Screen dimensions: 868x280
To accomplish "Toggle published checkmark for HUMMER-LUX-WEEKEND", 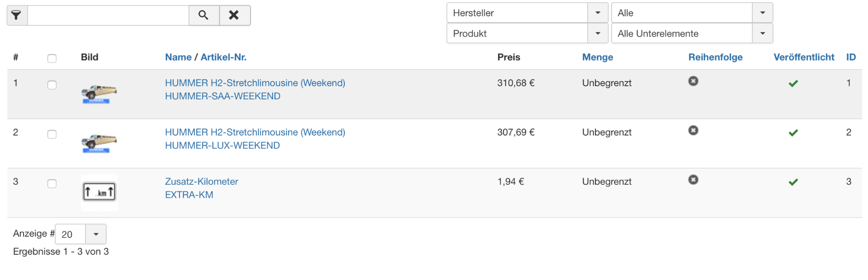I will tap(793, 133).
